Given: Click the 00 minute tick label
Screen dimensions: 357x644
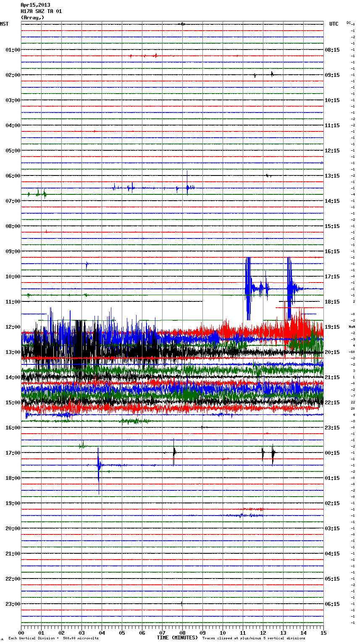Looking at the screenshot, I should pos(21,633).
